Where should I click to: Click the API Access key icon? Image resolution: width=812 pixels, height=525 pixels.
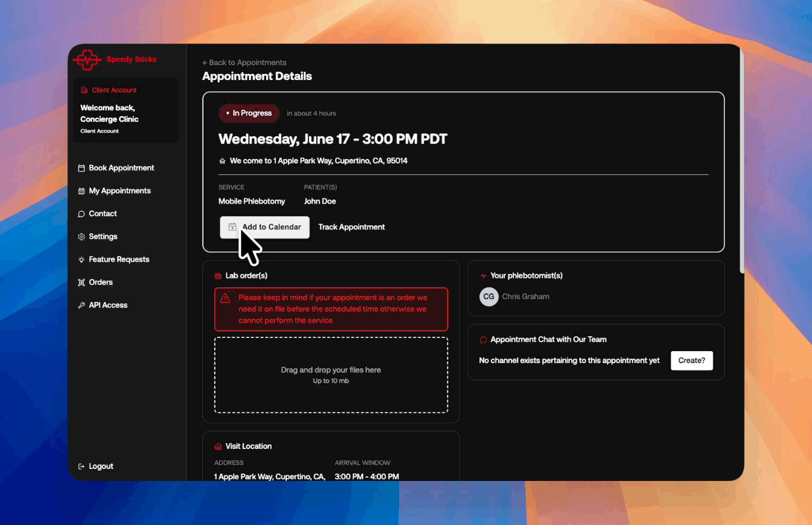coord(81,305)
